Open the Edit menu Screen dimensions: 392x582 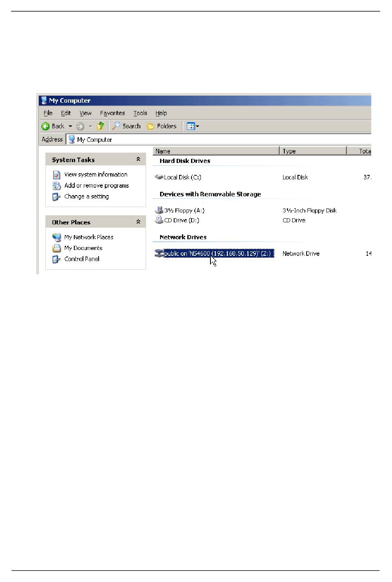66,113
